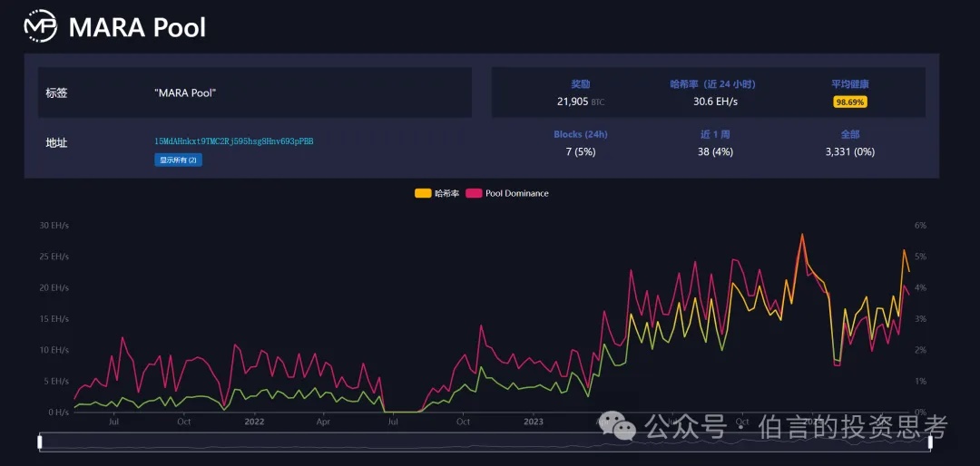This screenshot has height=466, width=980.
Task: Click the 2023 label on chart axis
Action: (x=534, y=422)
